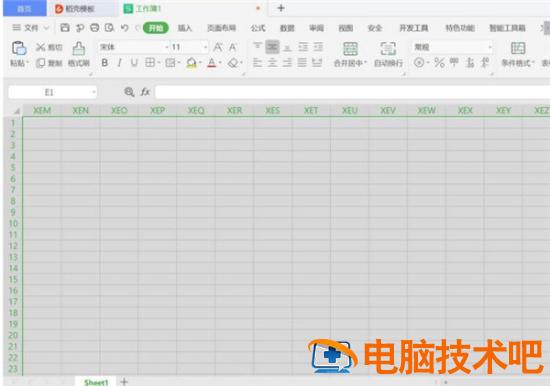Click the auto wrap text icon
Screen dimensions: 550x386
(x=388, y=49)
